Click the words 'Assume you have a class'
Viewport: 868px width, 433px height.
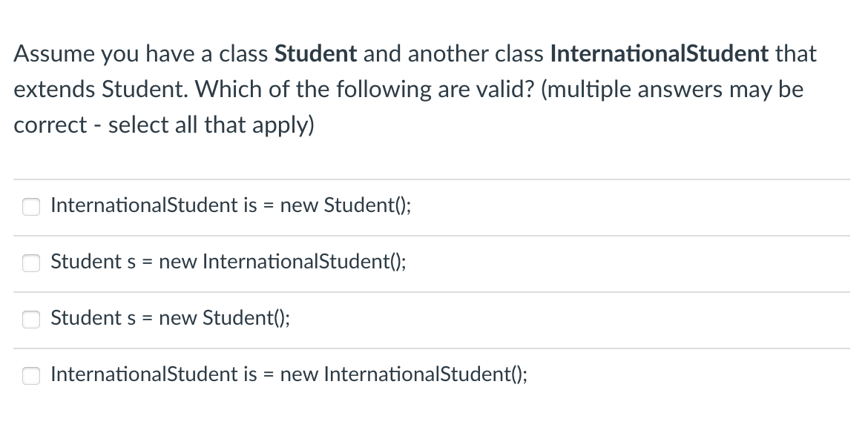click(141, 54)
